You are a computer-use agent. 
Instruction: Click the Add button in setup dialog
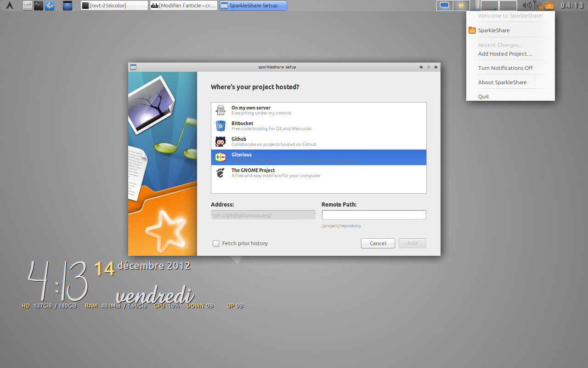[413, 243]
